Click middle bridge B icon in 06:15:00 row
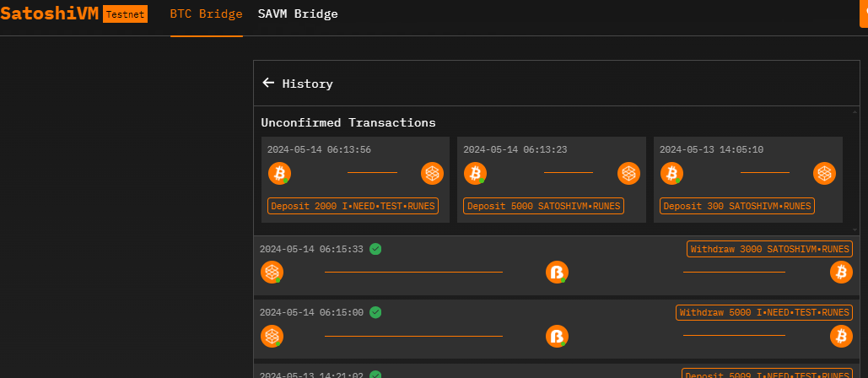 click(557, 336)
